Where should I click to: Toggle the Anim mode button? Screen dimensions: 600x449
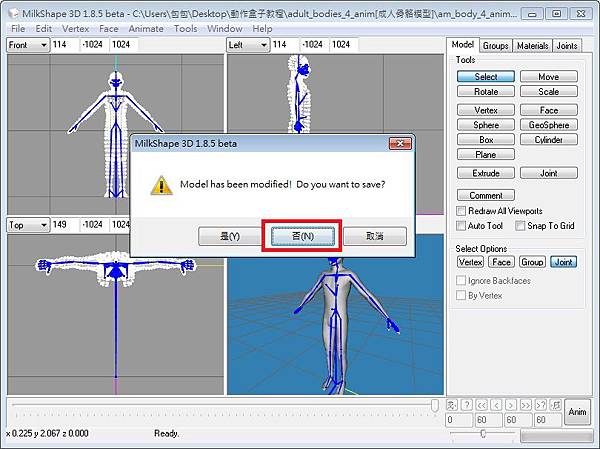click(577, 412)
